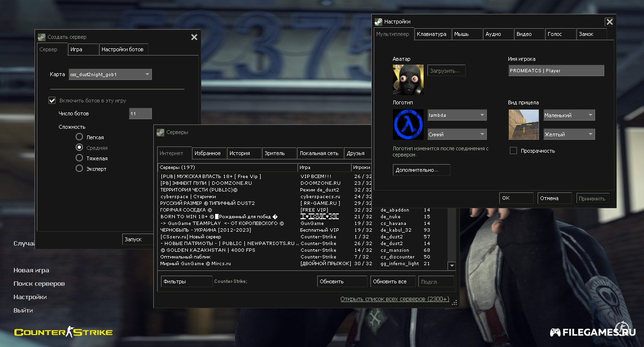The image size is (644, 347).
Task: Click the Обновить button
Action: pos(342,281)
